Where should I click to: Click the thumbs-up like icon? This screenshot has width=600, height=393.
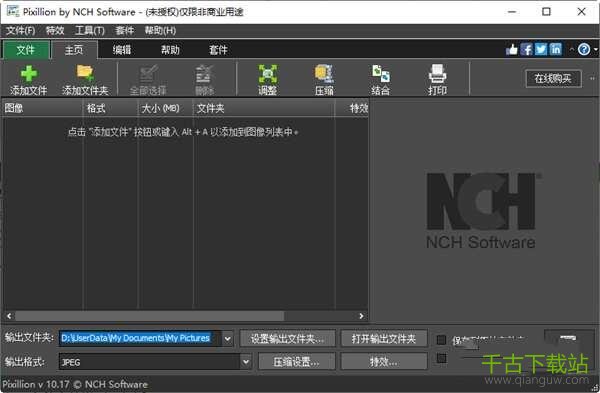512,49
